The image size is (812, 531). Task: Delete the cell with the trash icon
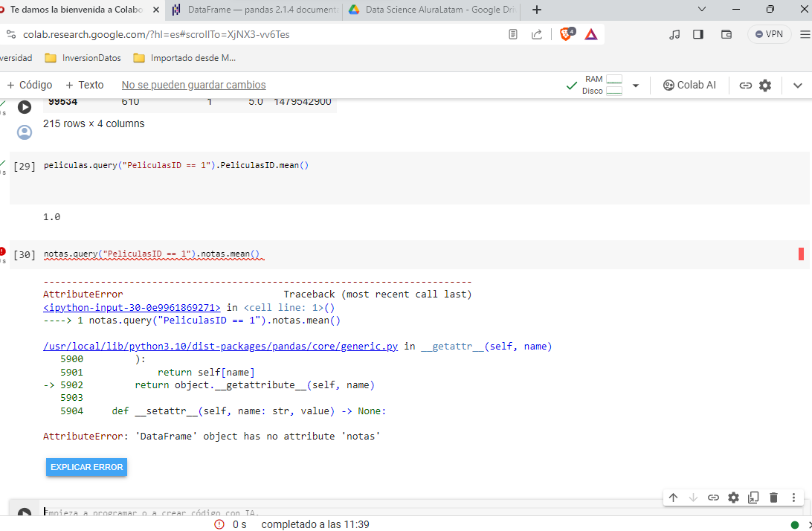coord(773,498)
